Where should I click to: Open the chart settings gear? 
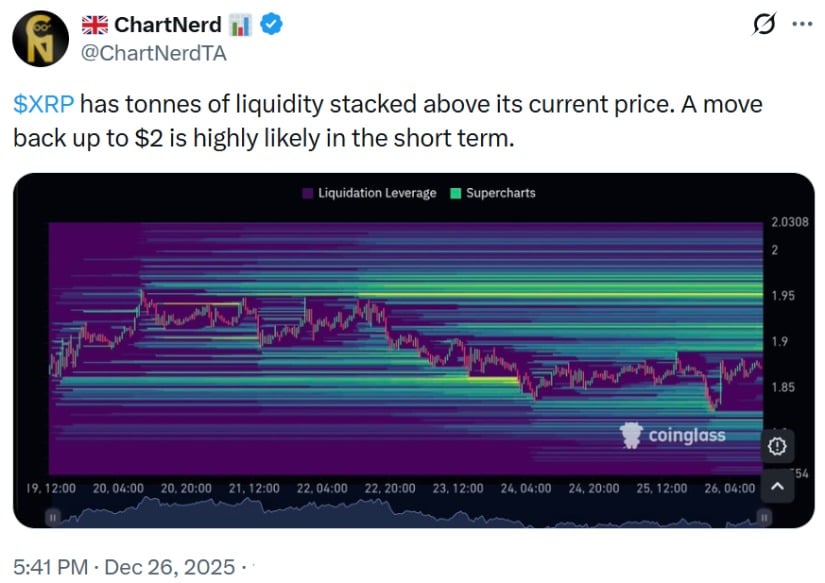click(777, 447)
